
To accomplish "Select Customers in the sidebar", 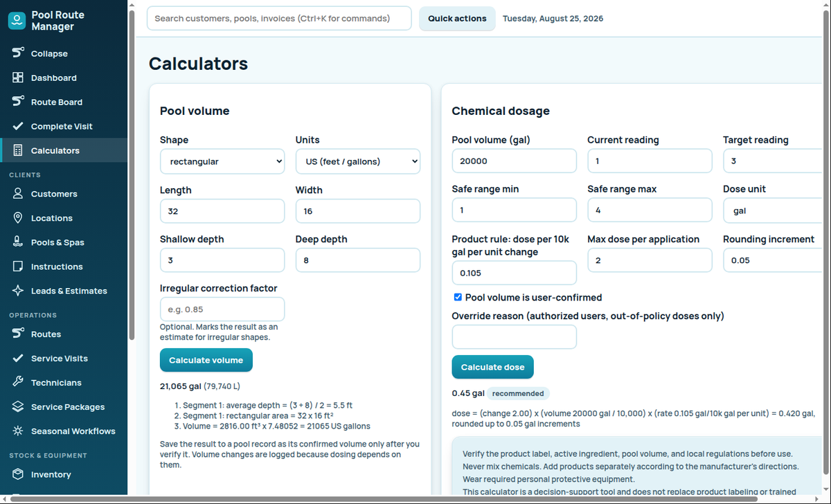I will pos(64,194).
